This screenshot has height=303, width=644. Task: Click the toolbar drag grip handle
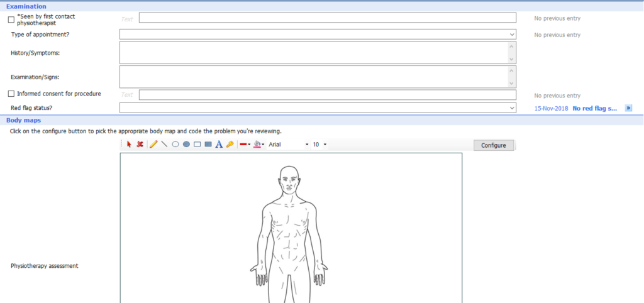[122, 145]
